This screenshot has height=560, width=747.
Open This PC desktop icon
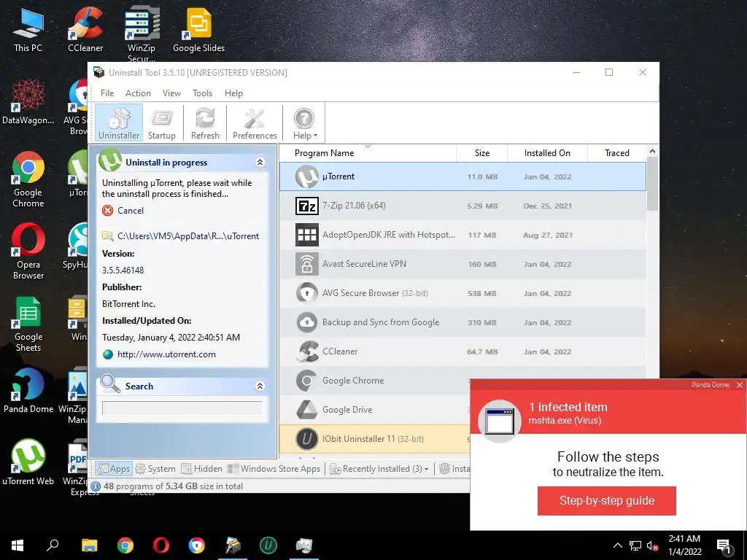point(28,30)
